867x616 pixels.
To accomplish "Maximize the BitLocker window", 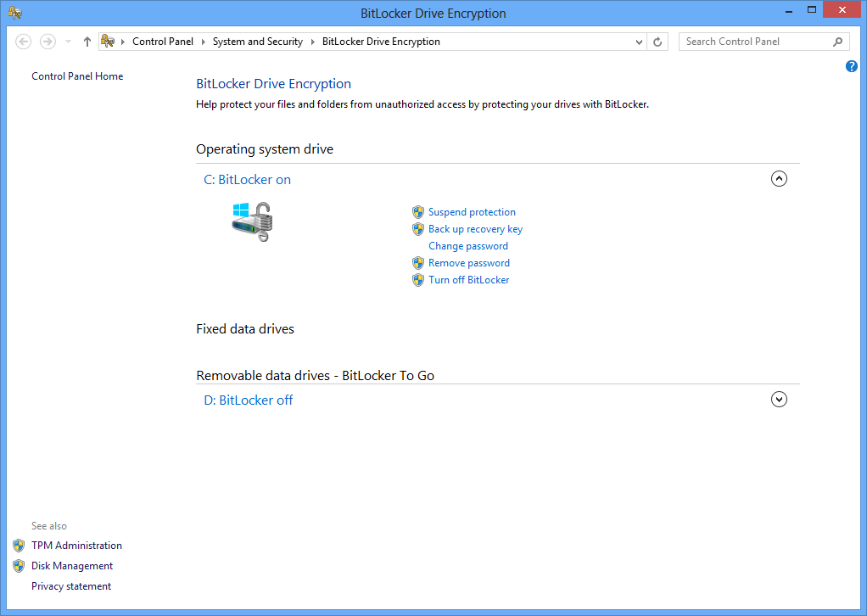I will click(812, 10).
